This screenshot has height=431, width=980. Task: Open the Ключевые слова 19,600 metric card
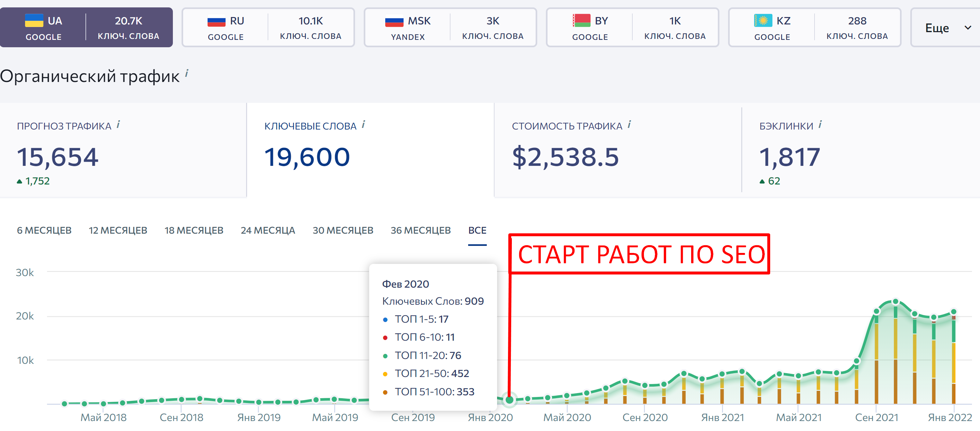[370, 150]
